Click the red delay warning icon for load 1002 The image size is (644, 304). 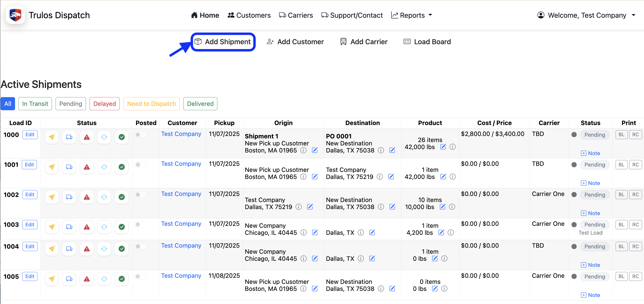pyautogui.click(x=86, y=197)
